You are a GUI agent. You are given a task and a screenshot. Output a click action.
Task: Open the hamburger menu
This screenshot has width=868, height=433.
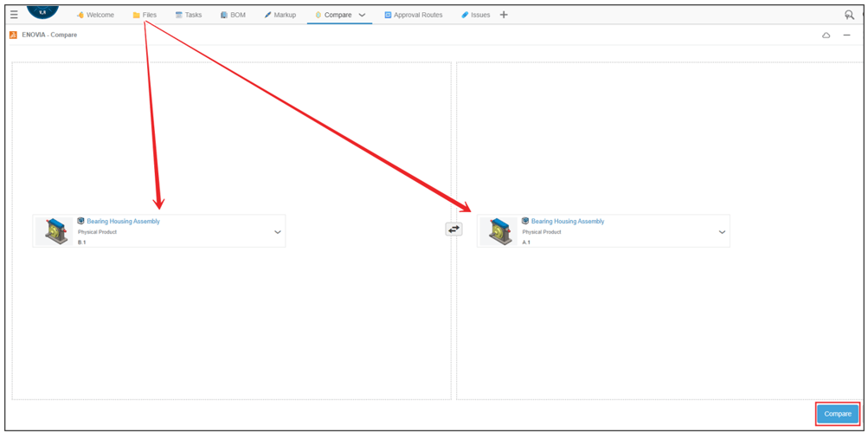click(14, 15)
